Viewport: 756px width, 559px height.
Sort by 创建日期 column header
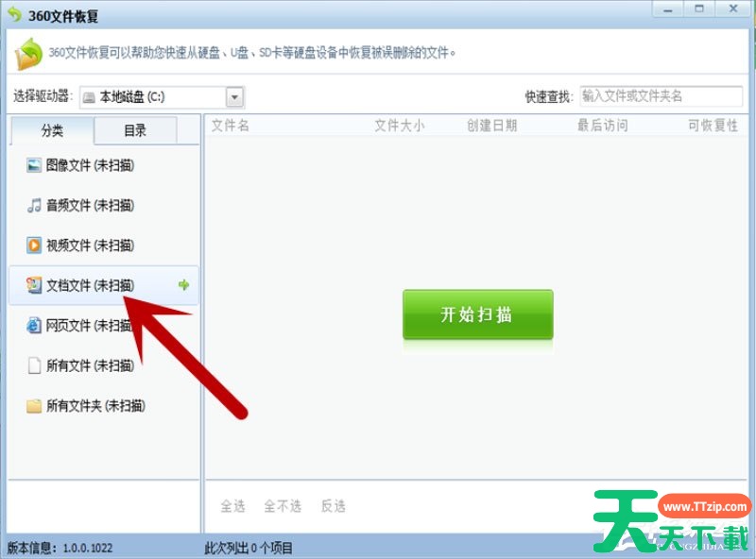491,126
